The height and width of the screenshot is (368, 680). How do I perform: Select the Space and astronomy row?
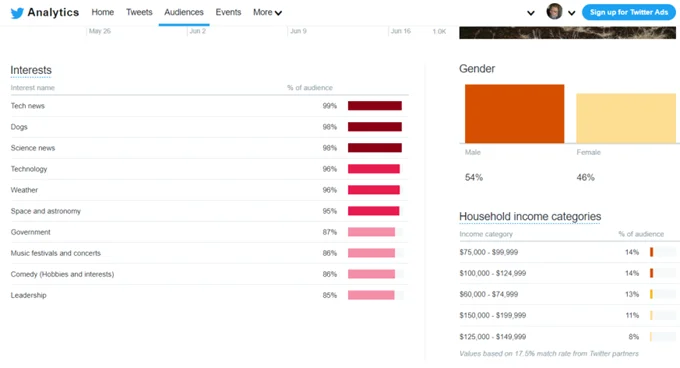[209, 211]
